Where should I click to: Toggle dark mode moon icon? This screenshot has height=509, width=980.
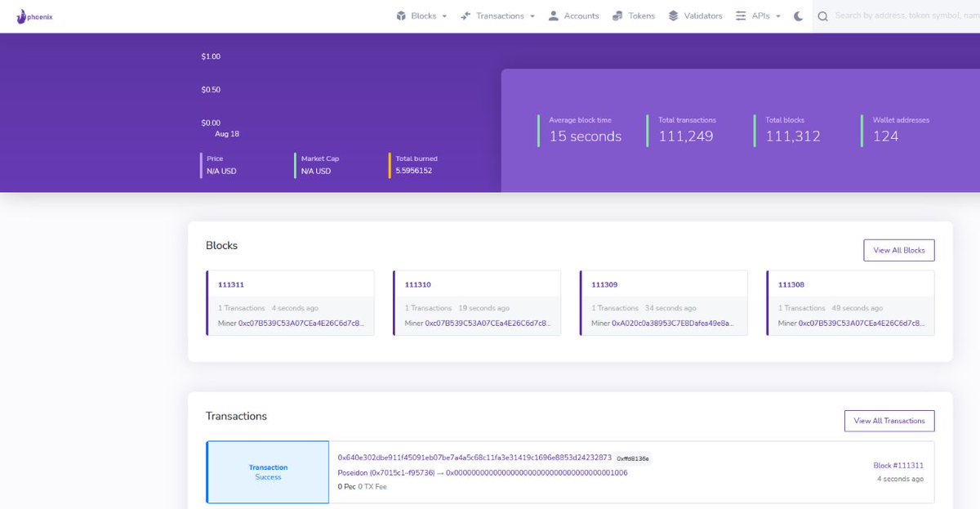799,16
